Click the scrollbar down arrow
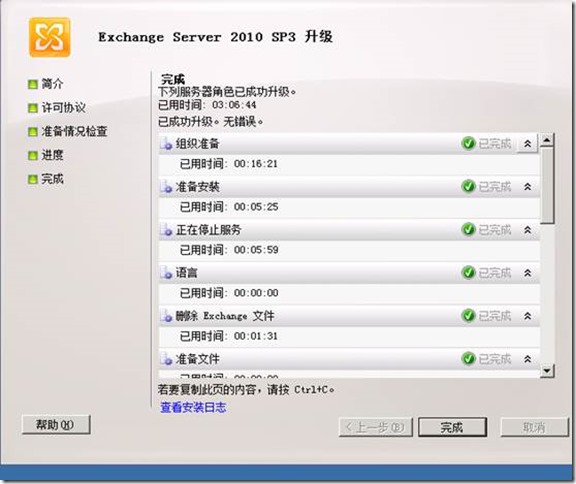576x484 pixels. [547, 371]
